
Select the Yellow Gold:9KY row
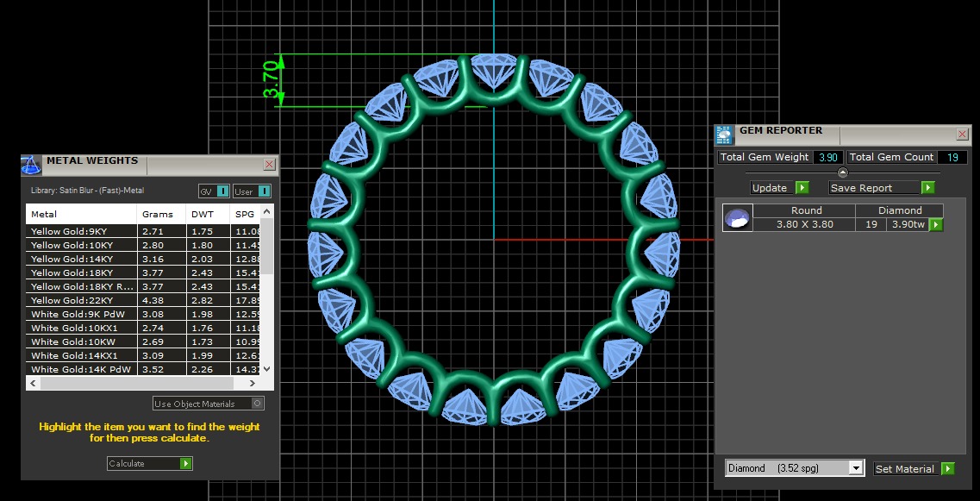point(142,231)
